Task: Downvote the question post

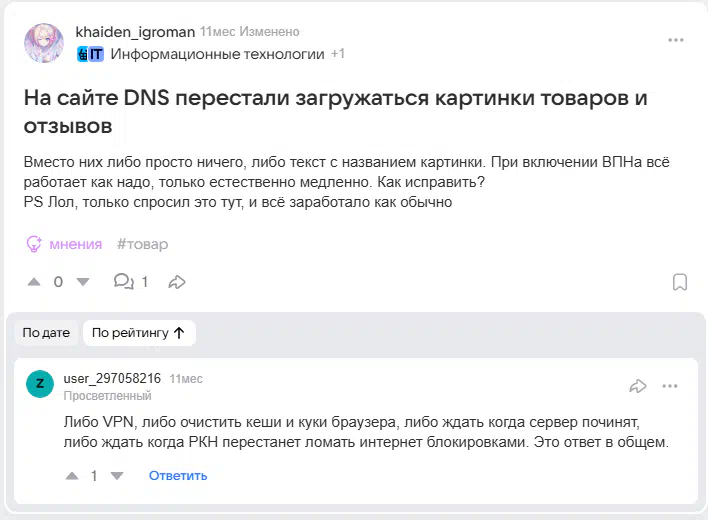Action: 83,282
